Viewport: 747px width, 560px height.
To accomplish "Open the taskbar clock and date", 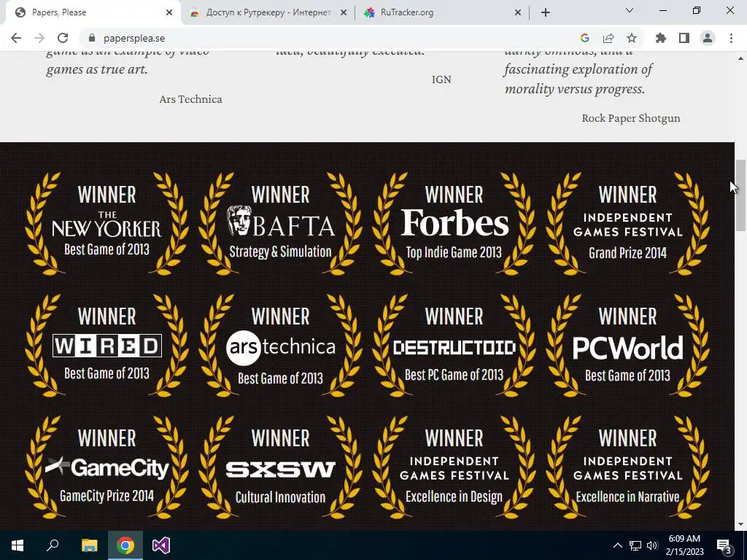I will pos(684,545).
